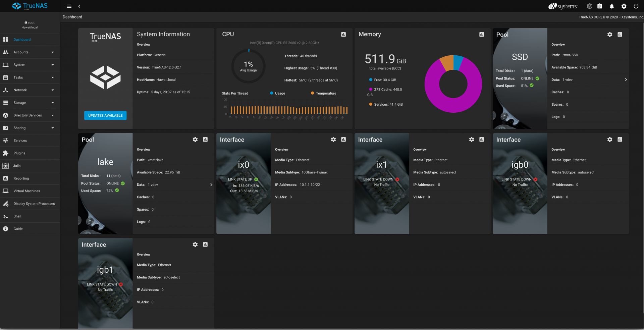Click the Memory donut chart
644x330 pixels.
(x=453, y=84)
